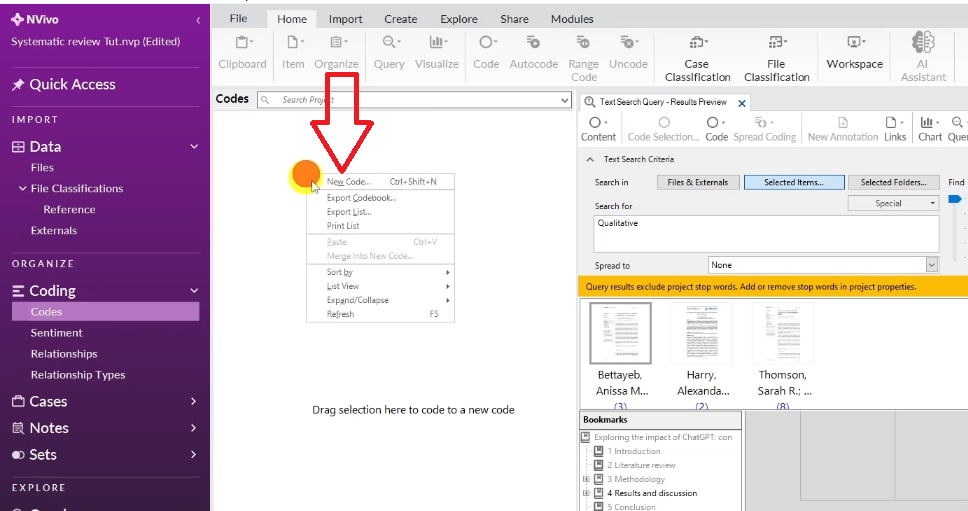Open the Workspace ribbon menu

point(854,52)
